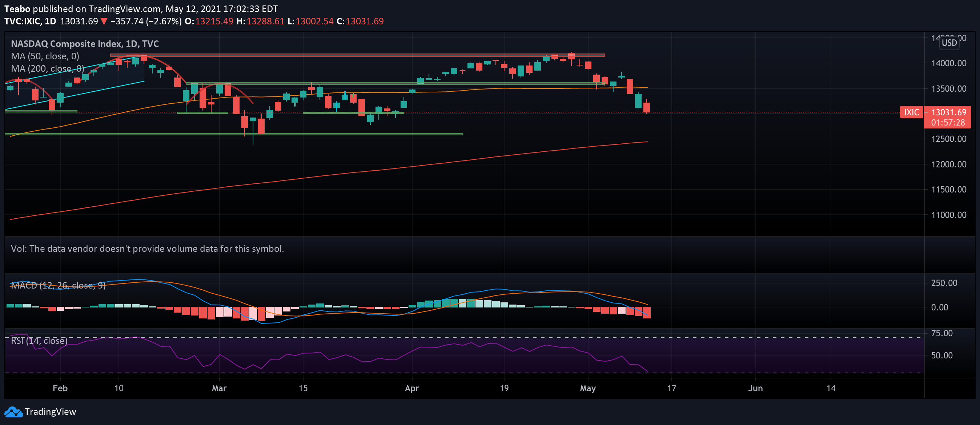Click the high value 13288.61
This screenshot has height=425, width=980.
coord(266,21)
